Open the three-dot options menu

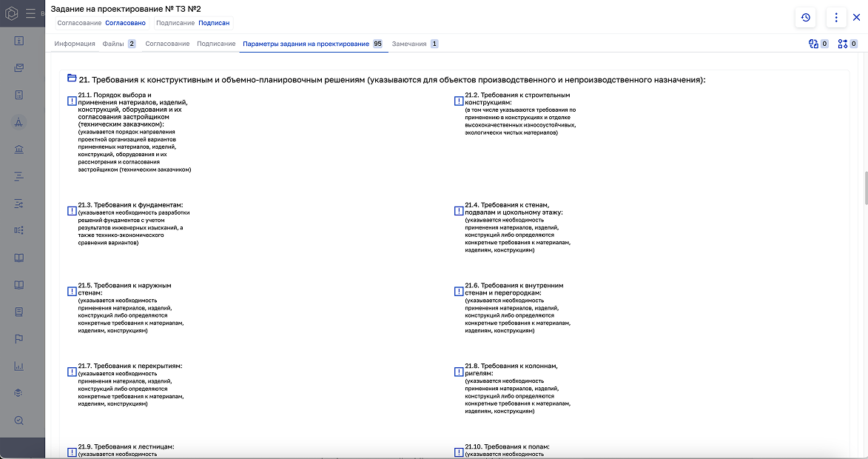coord(835,17)
